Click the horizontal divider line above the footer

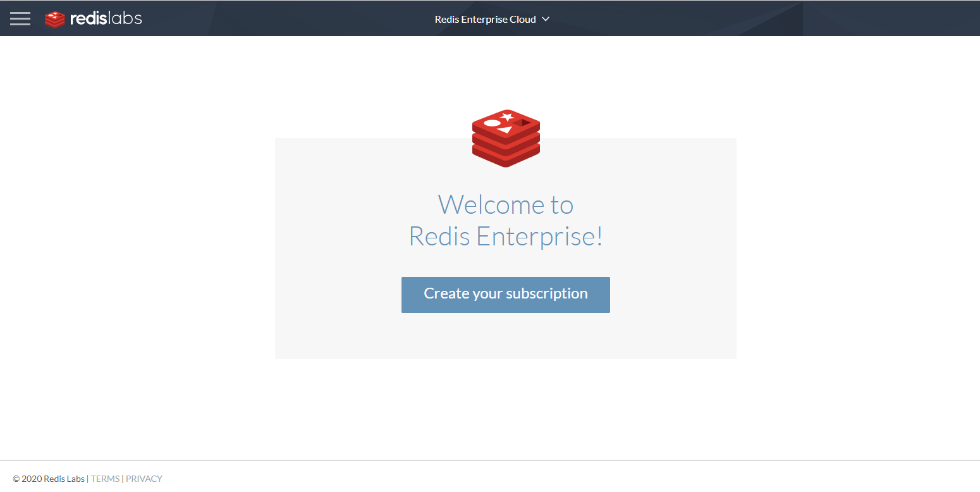point(490,460)
